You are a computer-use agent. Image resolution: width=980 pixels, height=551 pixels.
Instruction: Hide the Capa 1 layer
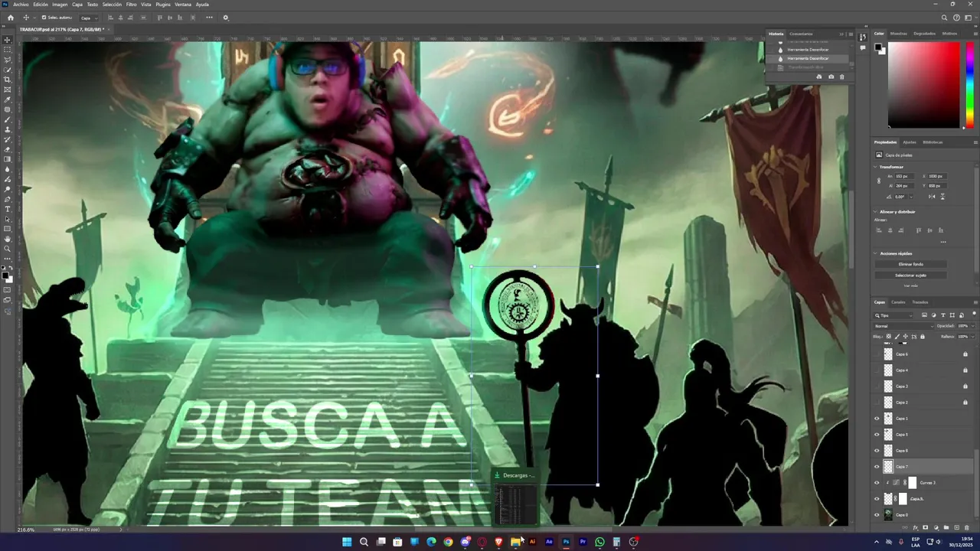[877, 418]
